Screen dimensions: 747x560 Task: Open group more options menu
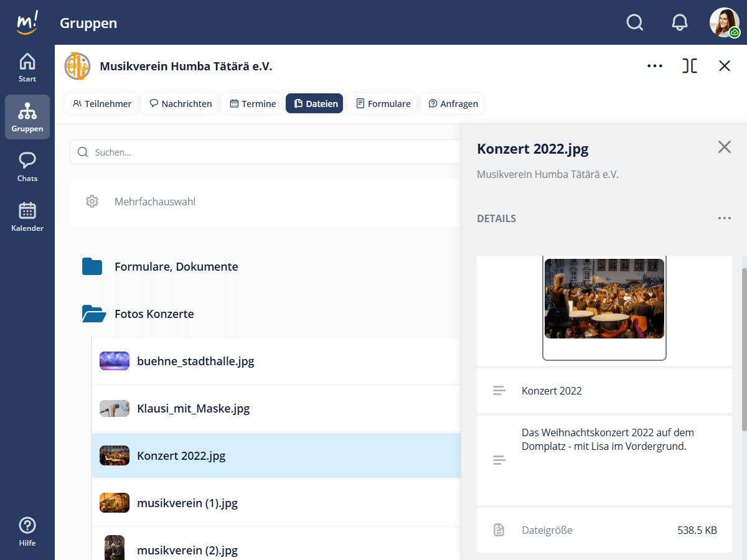[x=655, y=66]
